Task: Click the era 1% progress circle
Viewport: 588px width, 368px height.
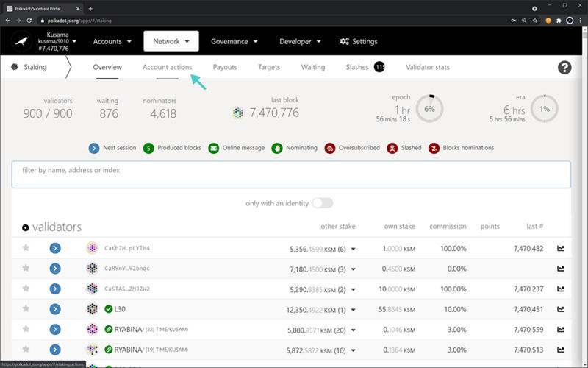Action: coord(545,109)
